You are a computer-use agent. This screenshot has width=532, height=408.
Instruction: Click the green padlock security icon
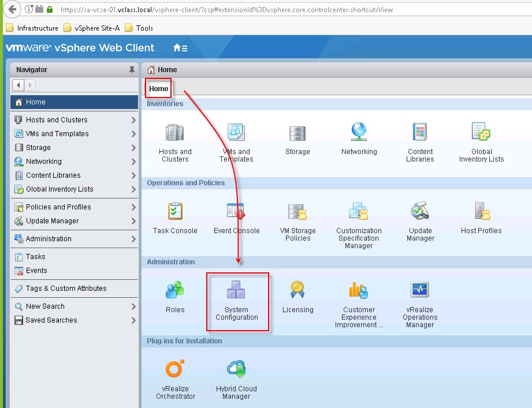50,9
